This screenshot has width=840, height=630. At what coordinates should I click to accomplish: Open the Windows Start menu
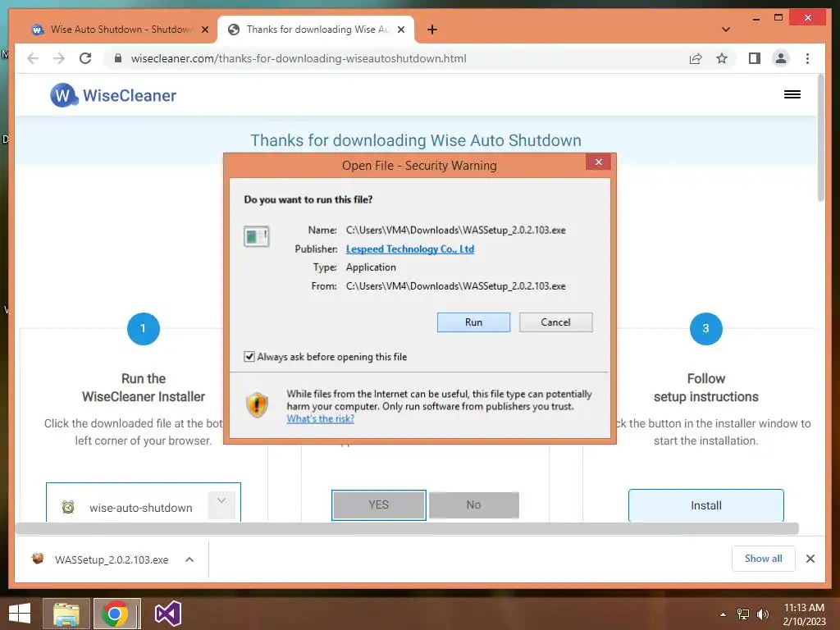(20, 614)
